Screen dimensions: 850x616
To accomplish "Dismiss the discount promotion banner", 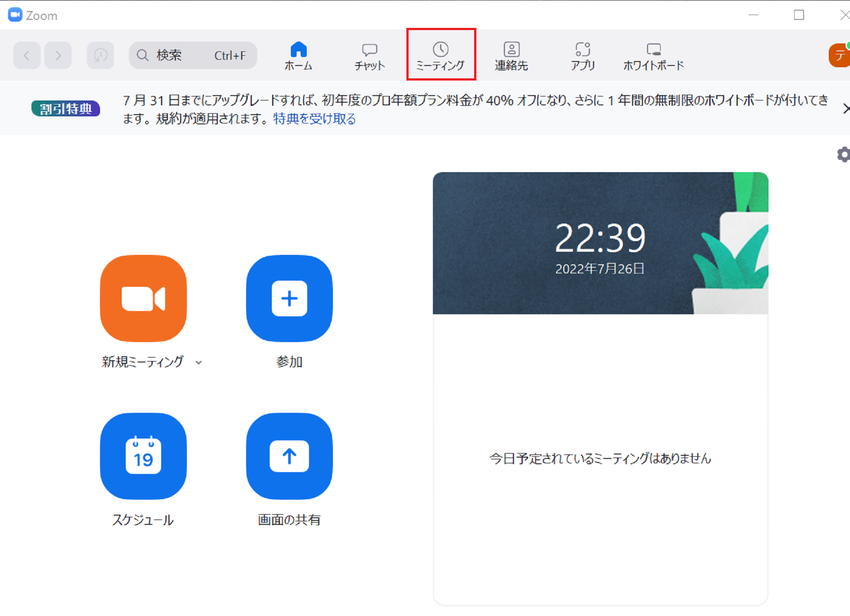I will [846, 108].
